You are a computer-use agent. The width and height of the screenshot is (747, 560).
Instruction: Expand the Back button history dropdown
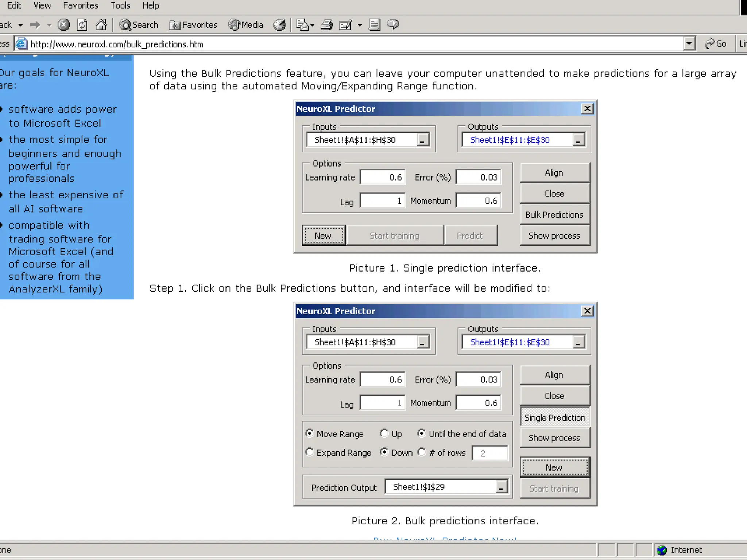[x=21, y=25]
